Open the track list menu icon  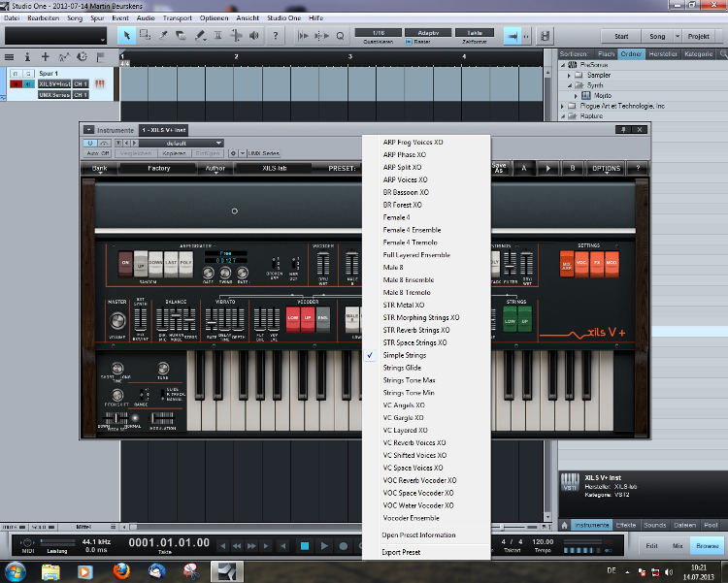pos(9,57)
